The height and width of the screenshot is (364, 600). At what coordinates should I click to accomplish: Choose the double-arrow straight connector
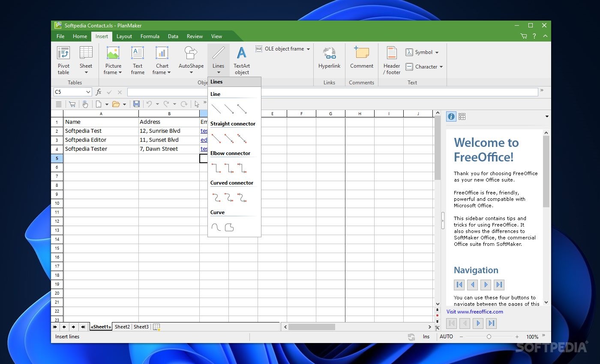point(242,138)
